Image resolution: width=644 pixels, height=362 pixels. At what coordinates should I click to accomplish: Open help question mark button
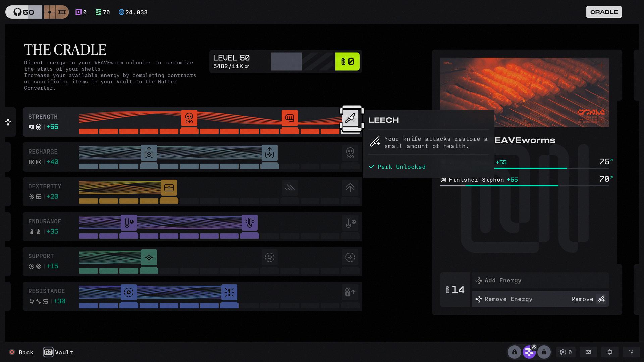(631, 352)
